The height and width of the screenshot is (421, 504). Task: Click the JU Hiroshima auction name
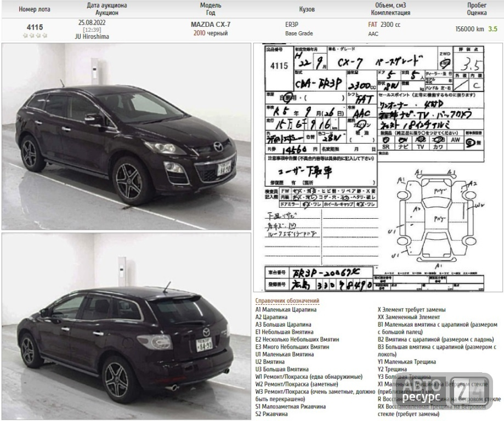pyautogui.click(x=92, y=37)
